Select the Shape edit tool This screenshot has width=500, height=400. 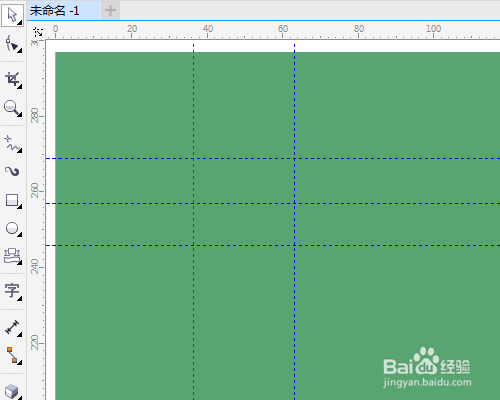pos(12,44)
